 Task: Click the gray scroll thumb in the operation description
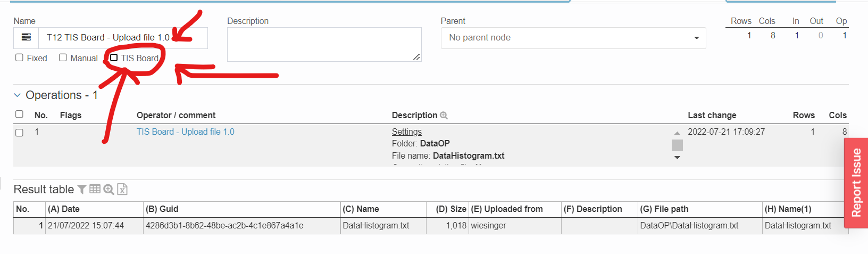click(x=677, y=145)
